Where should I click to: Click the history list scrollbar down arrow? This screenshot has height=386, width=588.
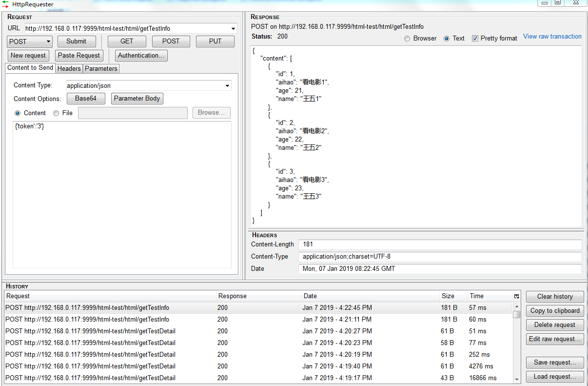point(516,380)
